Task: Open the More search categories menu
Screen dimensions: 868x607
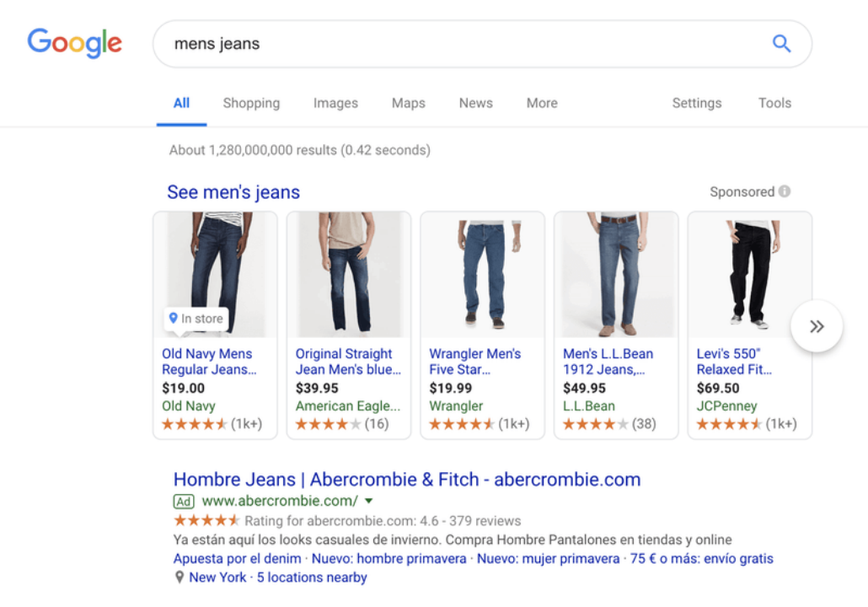Action: pyautogui.click(x=541, y=103)
